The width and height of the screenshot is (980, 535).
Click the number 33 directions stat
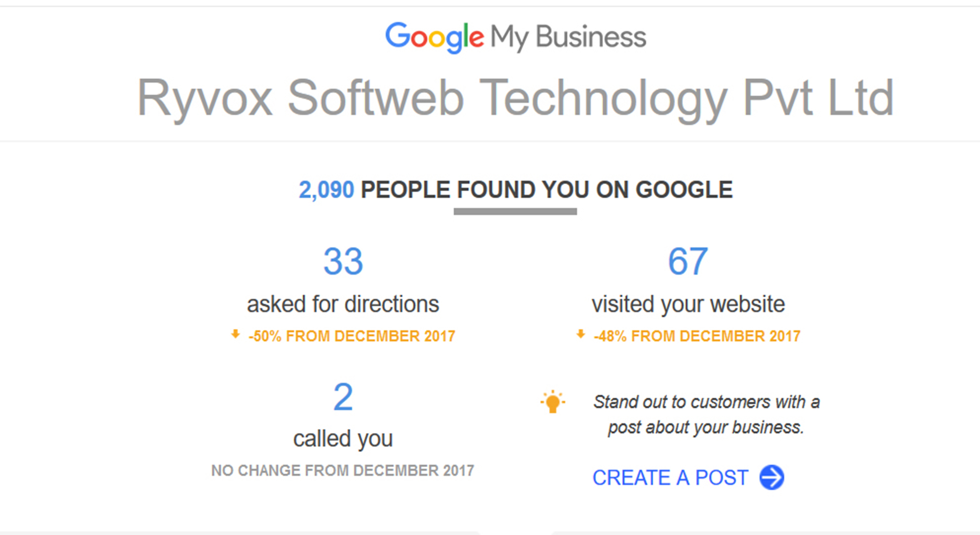point(343,261)
